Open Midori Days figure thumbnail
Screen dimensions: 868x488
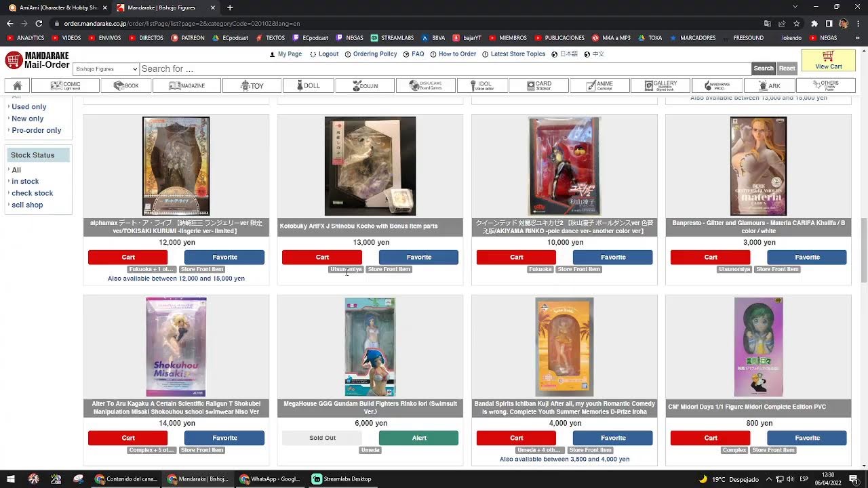coord(758,347)
